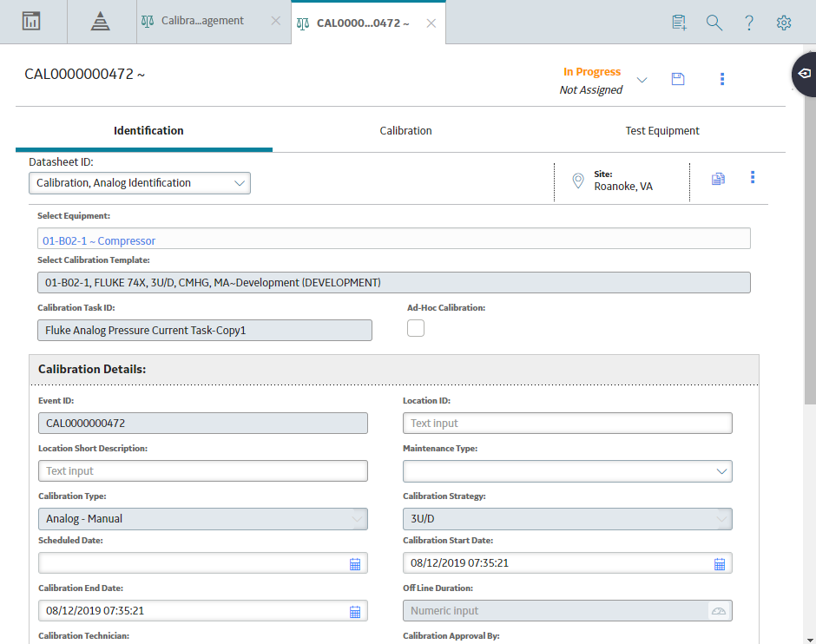Click the gauge icon in Off Line Duration
Image resolution: width=816 pixels, height=644 pixels.
(x=719, y=611)
